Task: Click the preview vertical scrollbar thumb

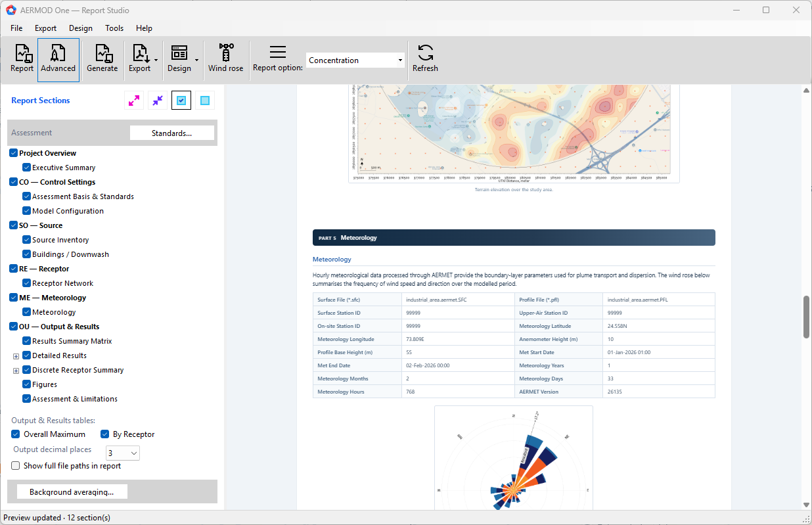Action: click(806, 317)
